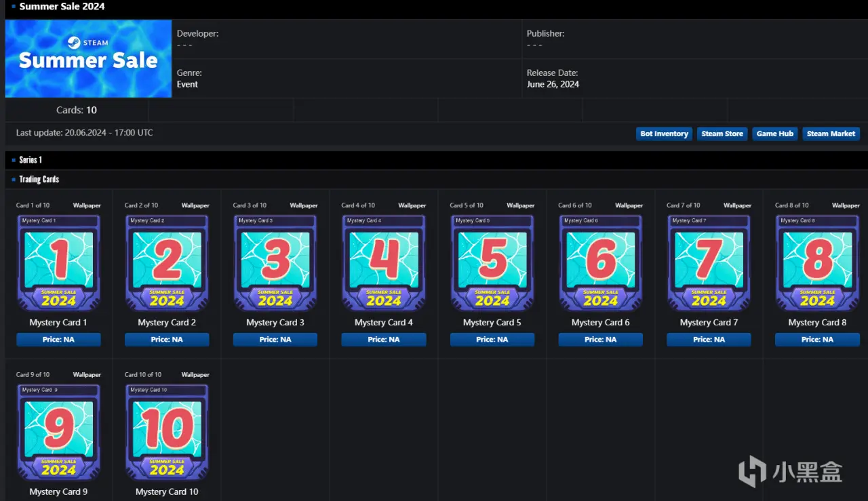Viewport: 868px width, 501px height.
Task: Click the Mystery Card 1 name label
Action: pyautogui.click(x=58, y=323)
